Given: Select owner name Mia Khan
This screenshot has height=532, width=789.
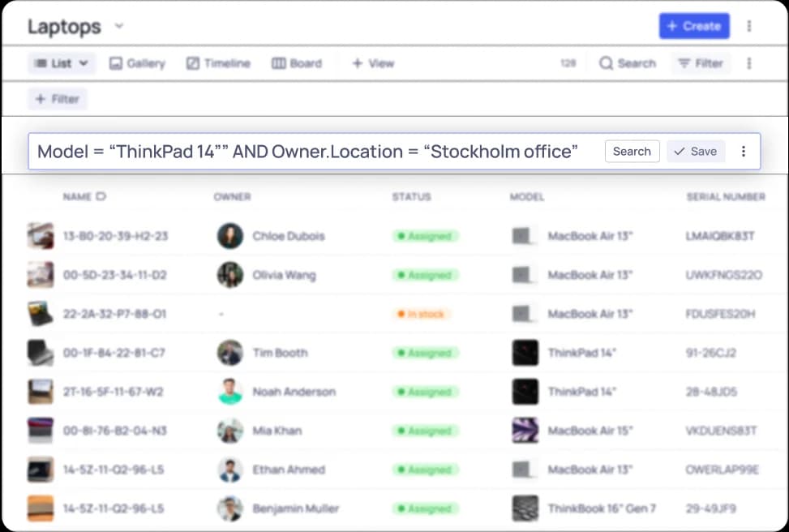Looking at the screenshot, I should click(x=277, y=431).
